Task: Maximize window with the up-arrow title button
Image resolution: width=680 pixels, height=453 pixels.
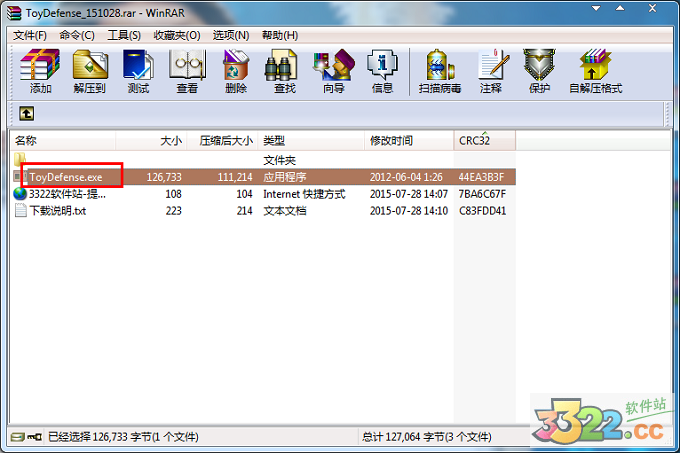Action: (620, 8)
